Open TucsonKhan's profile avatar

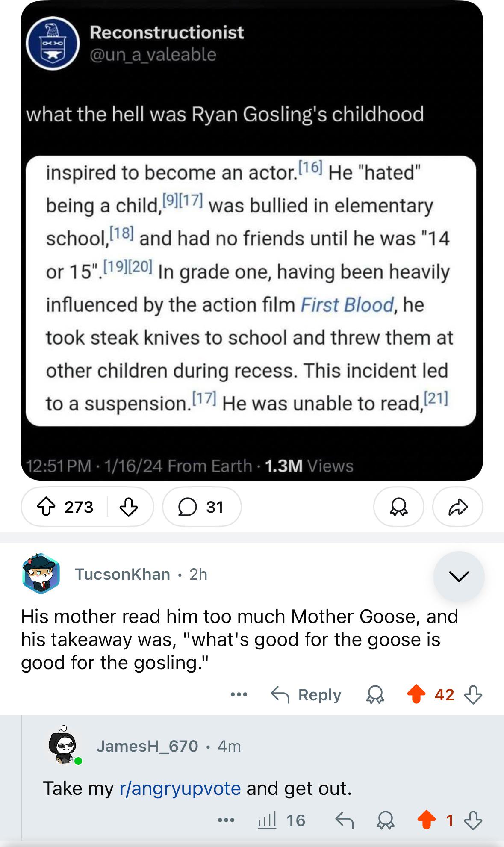41,574
